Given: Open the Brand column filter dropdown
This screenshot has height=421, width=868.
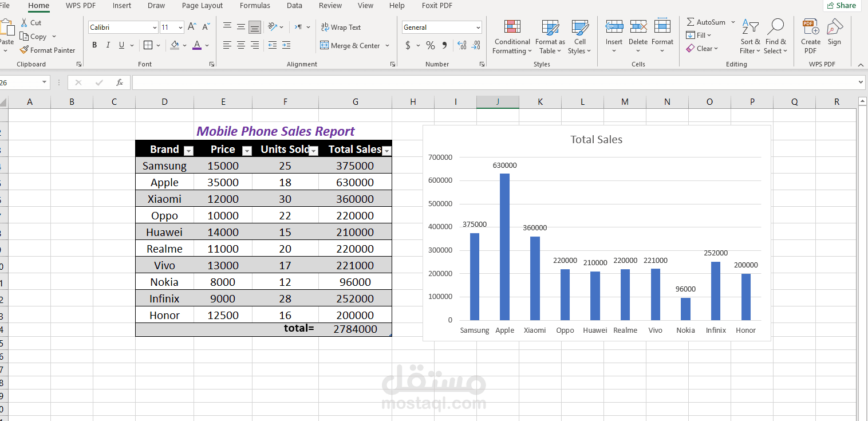Looking at the screenshot, I should pyautogui.click(x=188, y=151).
